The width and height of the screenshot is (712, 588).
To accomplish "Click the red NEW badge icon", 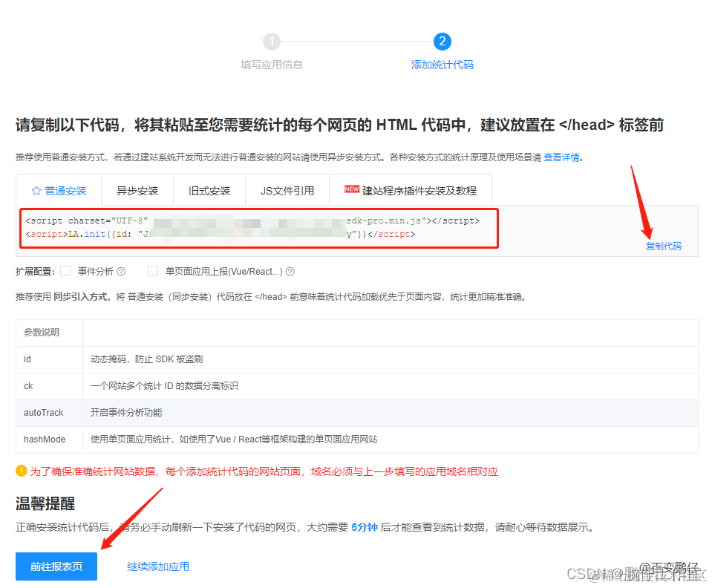I will [351, 189].
